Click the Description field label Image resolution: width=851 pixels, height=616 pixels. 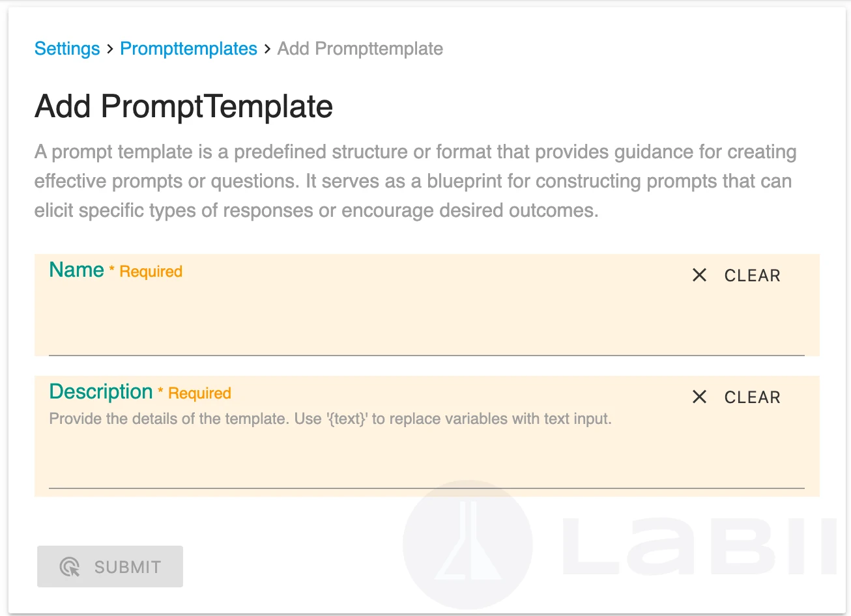point(101,391)
